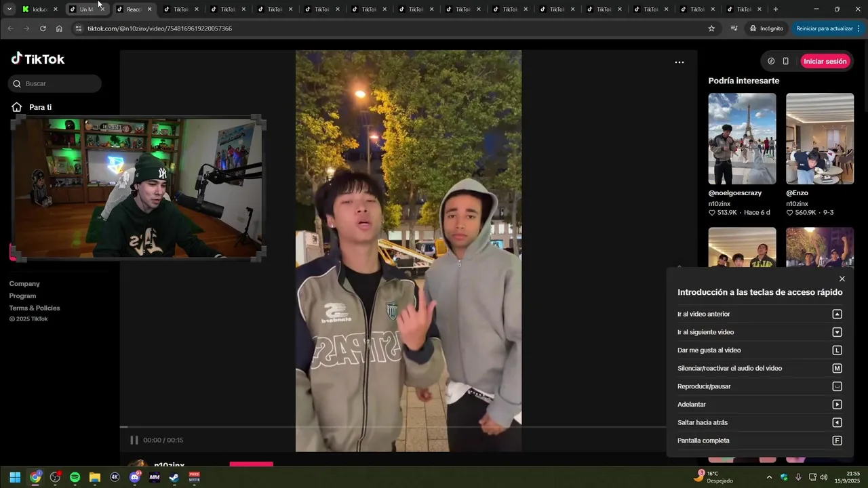Open File Explorer from the taskbar
This screenshot has height=488, width=868.
[x=95, y=477]
